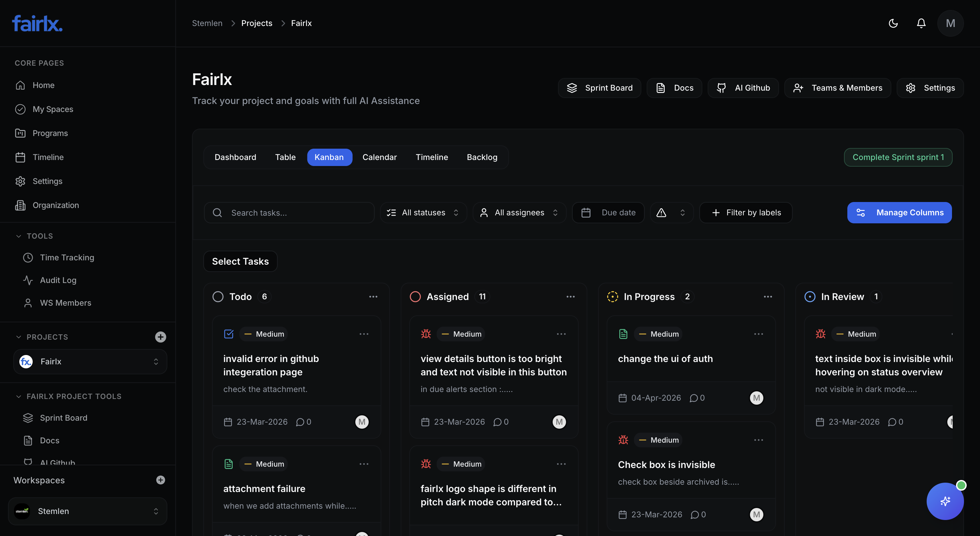980x536 pixels.
Task: Focus the Search tasks input field
Action: click(289, 213)
